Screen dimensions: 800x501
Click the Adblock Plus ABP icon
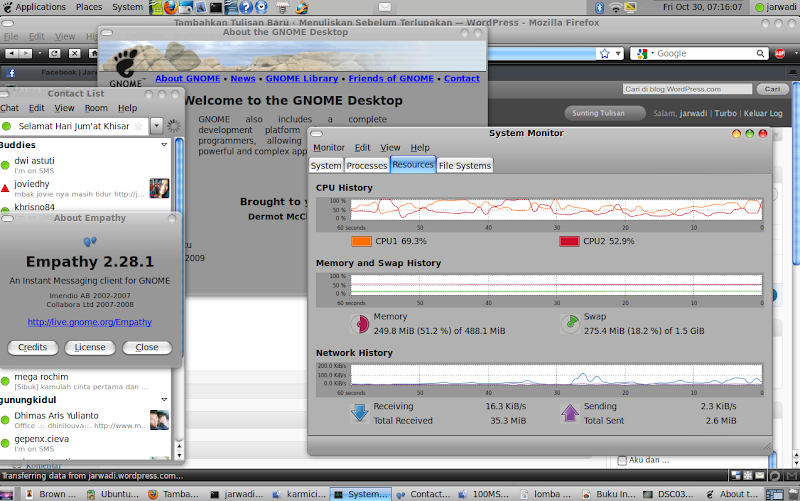click(x=780, y=54)
